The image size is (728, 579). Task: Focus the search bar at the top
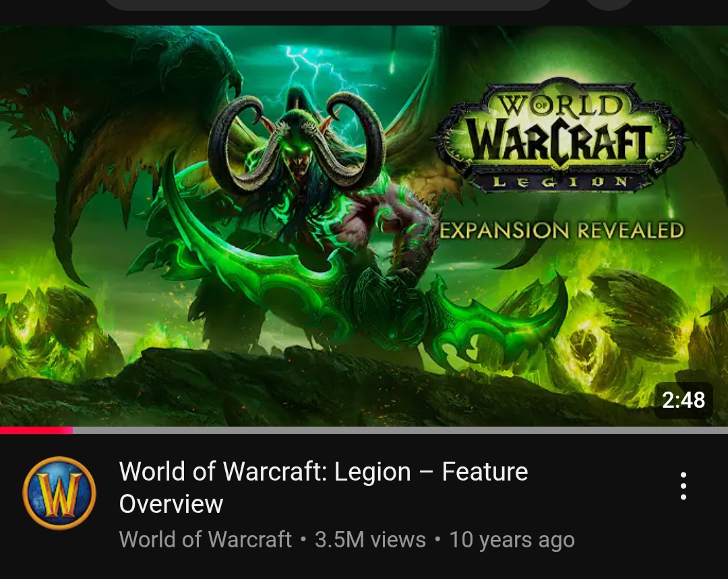[328, 4]
